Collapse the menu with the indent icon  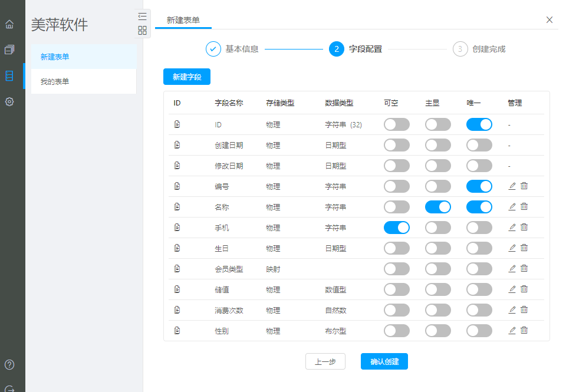coord(142,17)
